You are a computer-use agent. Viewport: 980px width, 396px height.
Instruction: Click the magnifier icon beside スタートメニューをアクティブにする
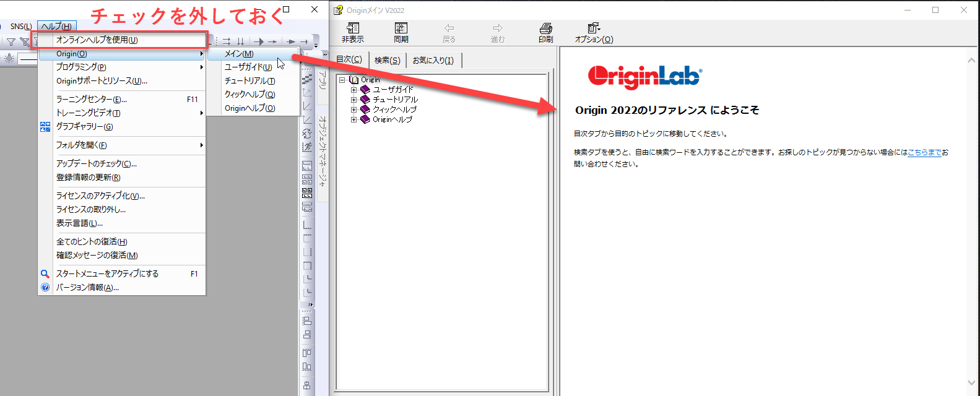click(45, 273)
